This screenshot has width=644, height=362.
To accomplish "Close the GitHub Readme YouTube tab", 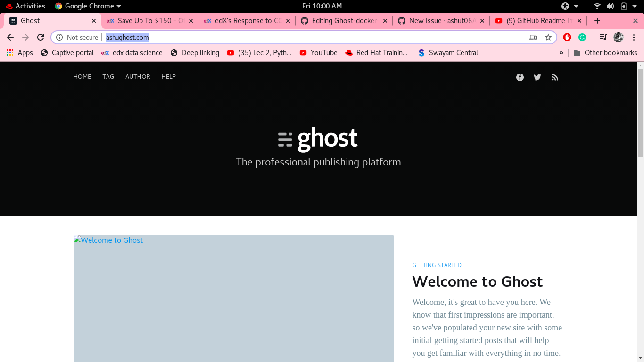I will [x=579, y=21].
